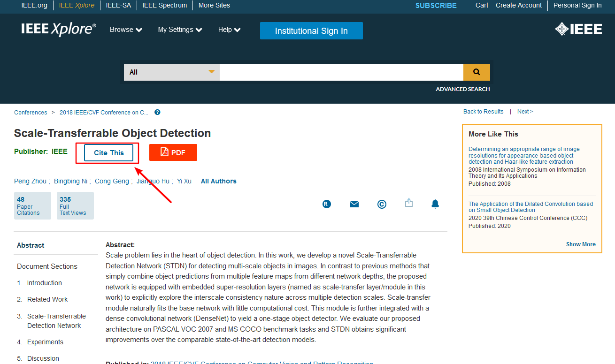Open IEEE-SA site link

118,5
